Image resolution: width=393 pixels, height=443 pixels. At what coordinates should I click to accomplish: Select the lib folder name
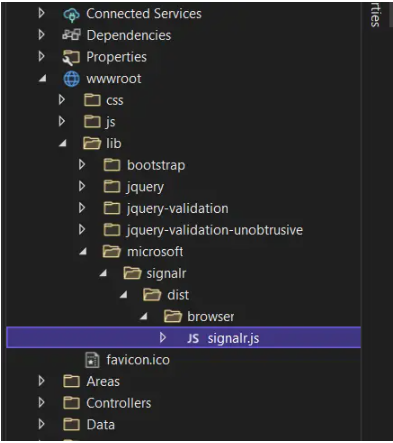pos(114,144)
